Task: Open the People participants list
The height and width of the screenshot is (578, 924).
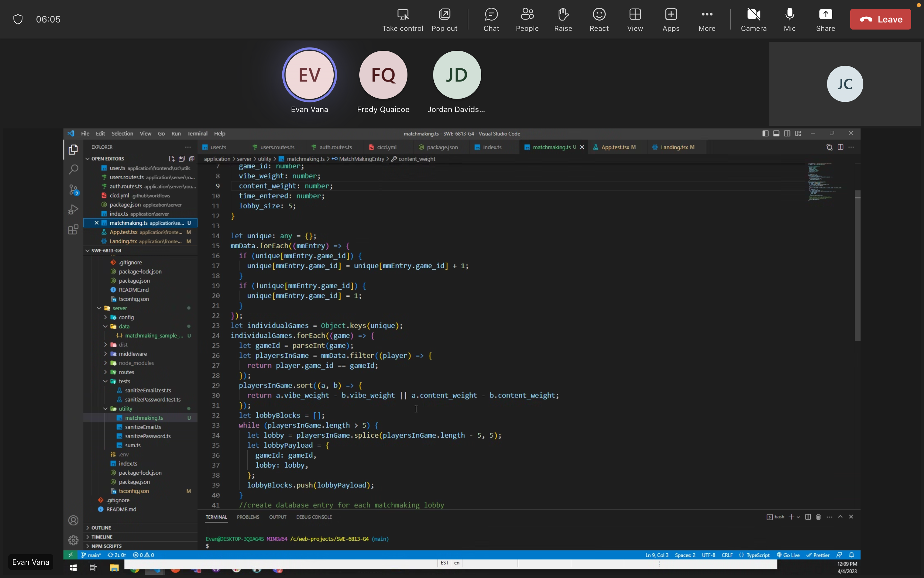Action: tap(527, 20)
